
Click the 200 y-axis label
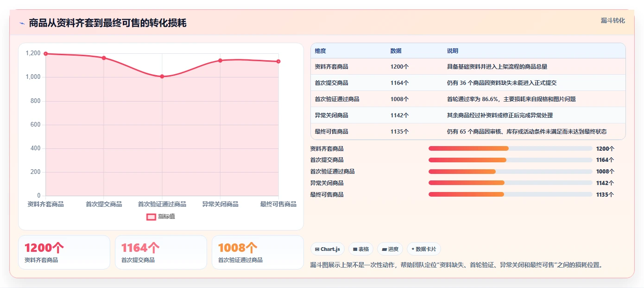pos(36,172)
